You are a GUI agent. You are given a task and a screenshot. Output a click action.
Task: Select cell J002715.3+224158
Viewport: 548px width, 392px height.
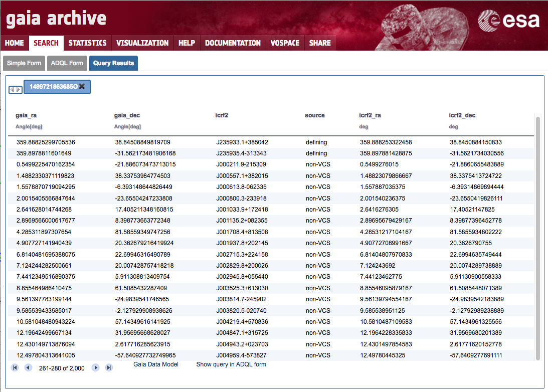242,254
